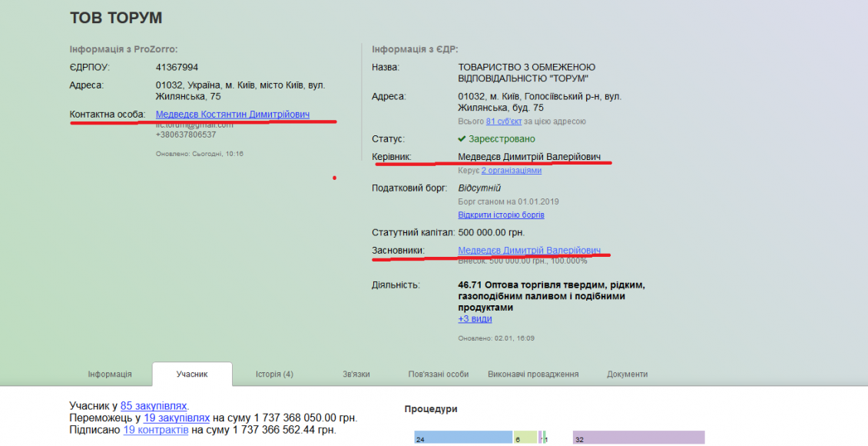868x446 pixels.
Task: Switch to the Зв'язки tab
Action: [x=356, y=374]
